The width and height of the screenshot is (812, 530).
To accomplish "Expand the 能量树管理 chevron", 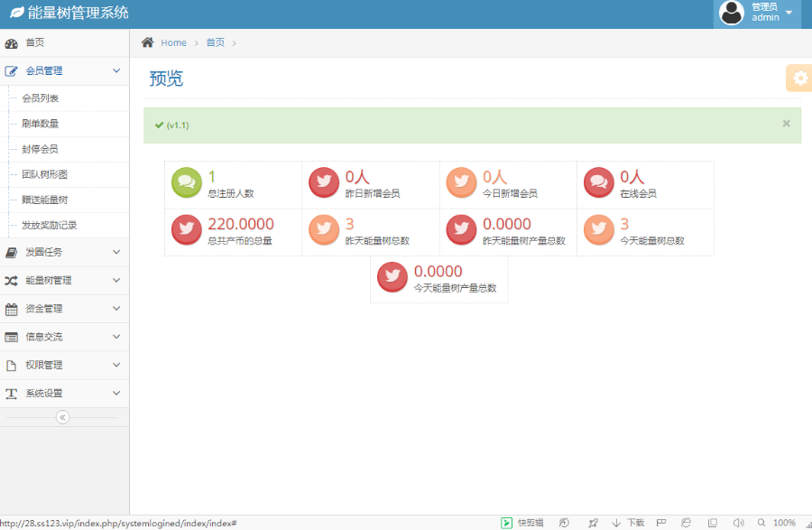I will pos(116,280).
